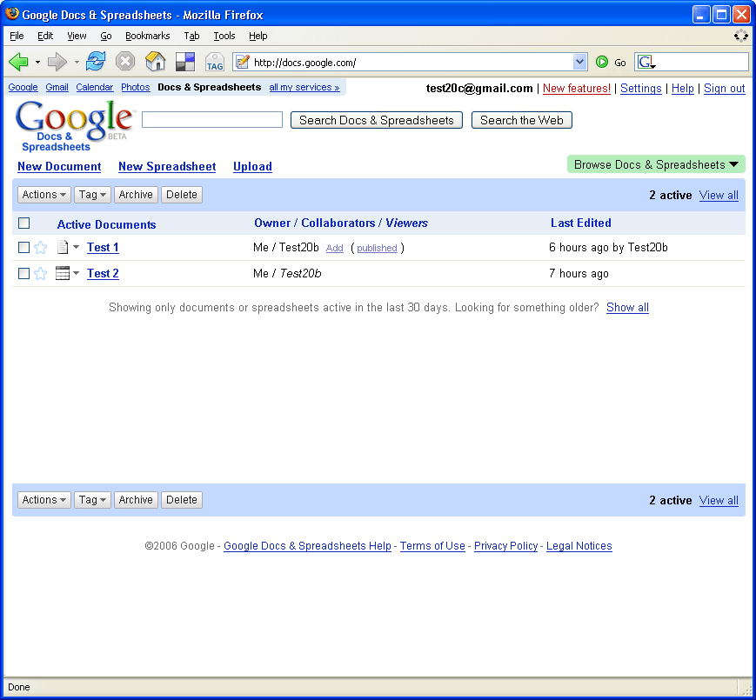Expand Browse Docs & Spreadsheets menu
This screenshot has height=700, width=756.
[x=656, y=164]
